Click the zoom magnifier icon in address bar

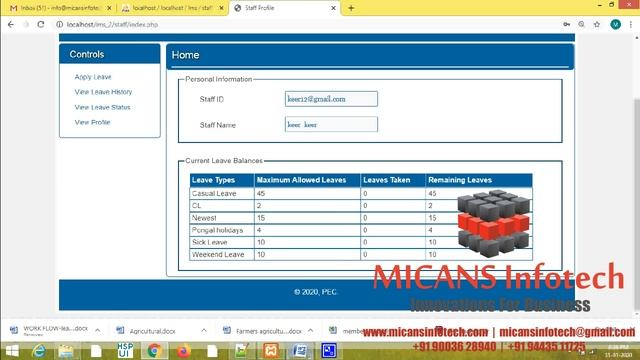point(582,24)
